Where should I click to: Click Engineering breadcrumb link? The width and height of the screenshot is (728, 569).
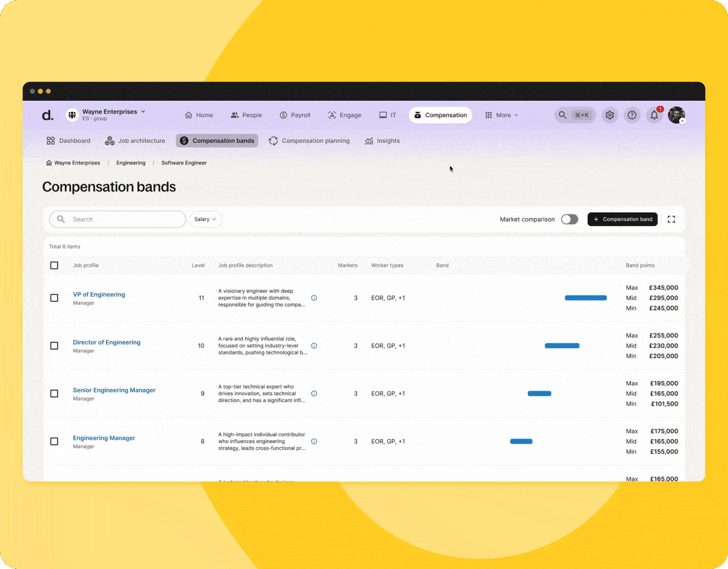click(131, 163)
